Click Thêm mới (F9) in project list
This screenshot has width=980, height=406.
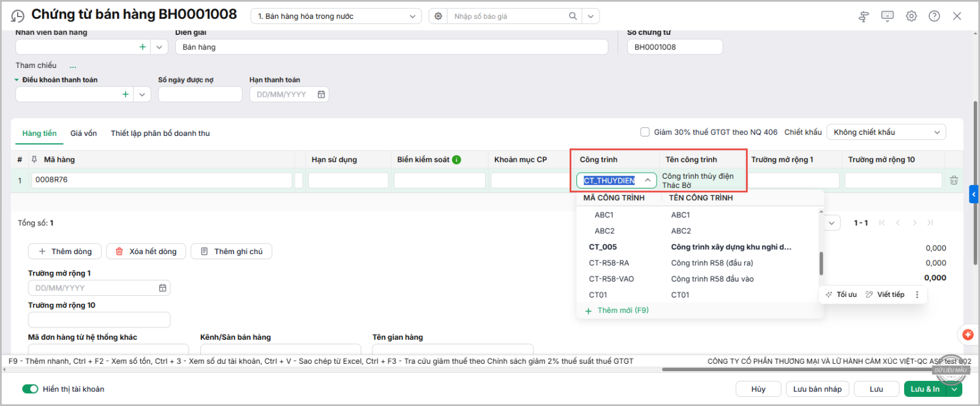coord(617,310)
